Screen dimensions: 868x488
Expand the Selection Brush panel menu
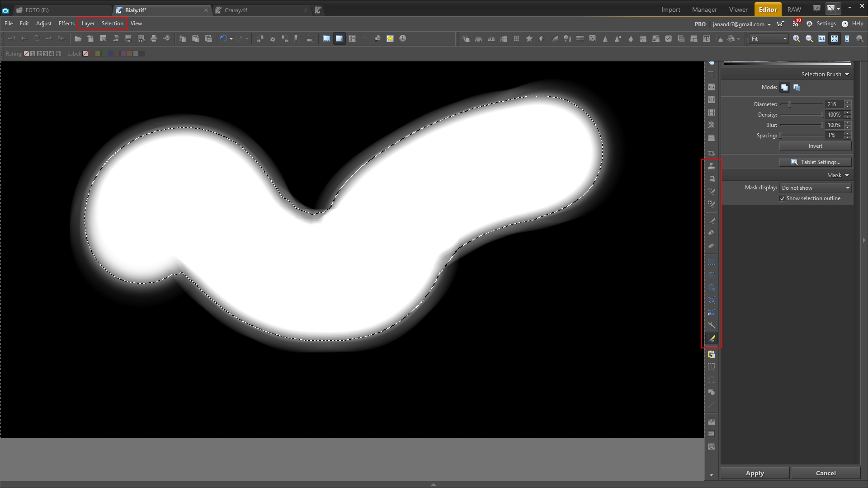coord(847,75)
